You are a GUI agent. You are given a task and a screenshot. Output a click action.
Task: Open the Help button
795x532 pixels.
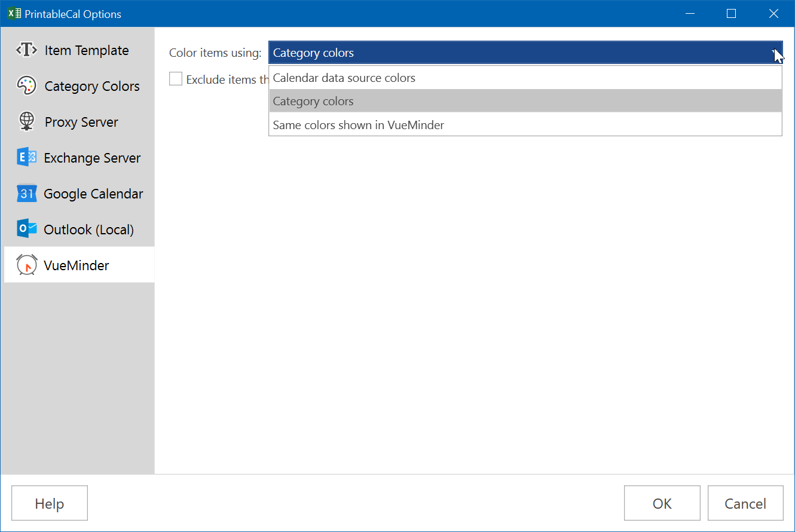(50, 503)
